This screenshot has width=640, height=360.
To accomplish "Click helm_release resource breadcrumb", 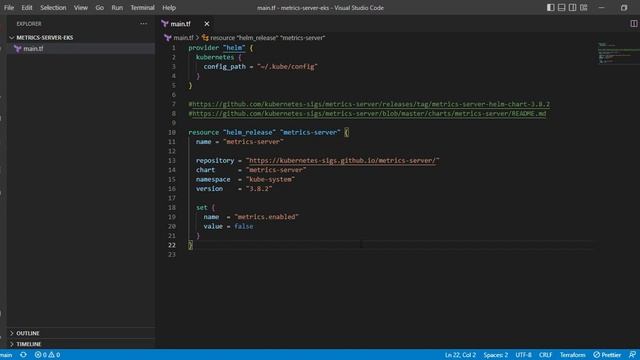I will [x=267, y=38].
